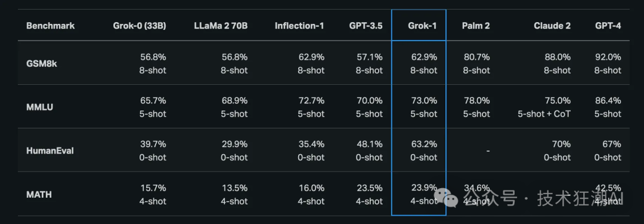Click Grok-1 HumanEval score 63.2%
The width and height of the screenshot is (644, 224).
[425, 144]
